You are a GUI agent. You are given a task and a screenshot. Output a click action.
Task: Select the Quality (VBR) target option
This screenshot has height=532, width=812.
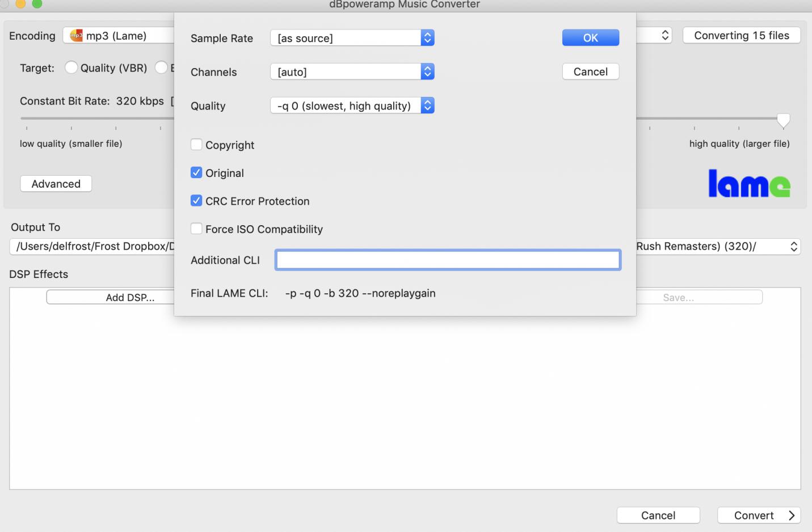tap(71, 67)
